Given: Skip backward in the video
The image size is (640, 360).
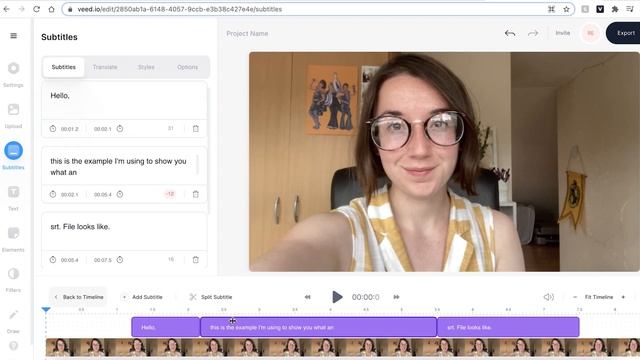Looking at the screenshot, I should 307,297.
